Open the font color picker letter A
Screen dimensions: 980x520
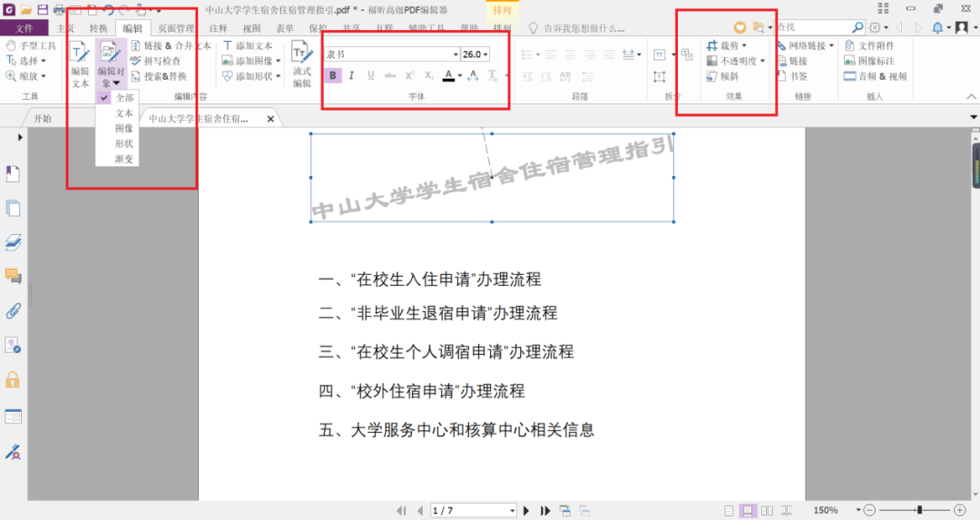click(448, 75)
